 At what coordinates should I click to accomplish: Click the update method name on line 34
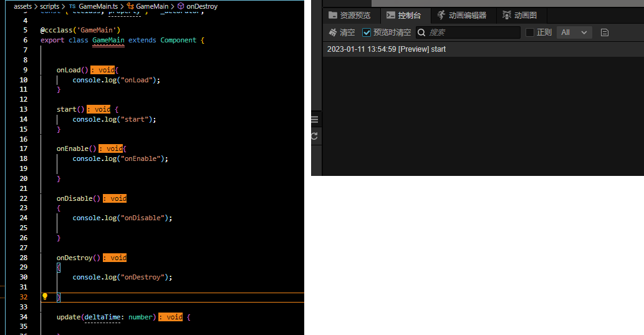[x=69, y=317]
